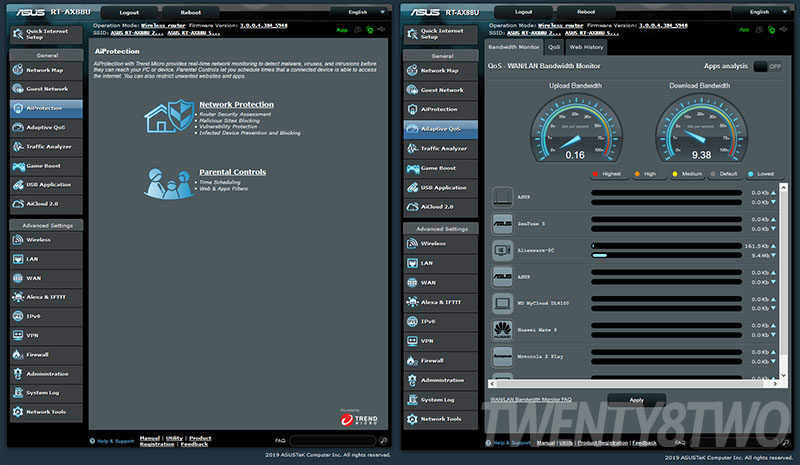Screen dimensions: 800x465
Task: Click the device list scroll-right arrow
Action: pos(776,383)
